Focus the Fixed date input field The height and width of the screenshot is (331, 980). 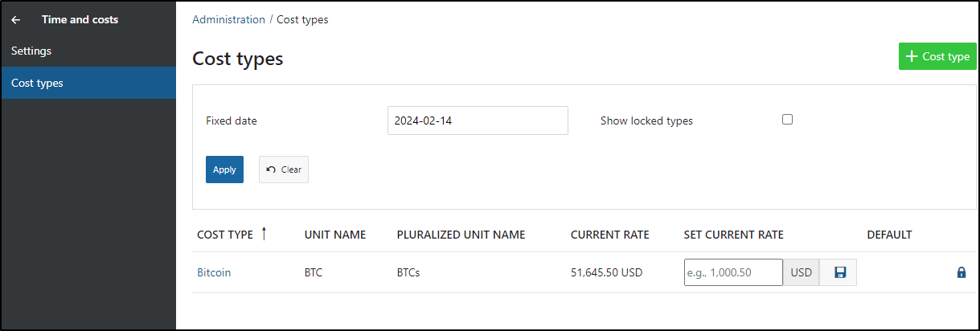tap(478, 121)
